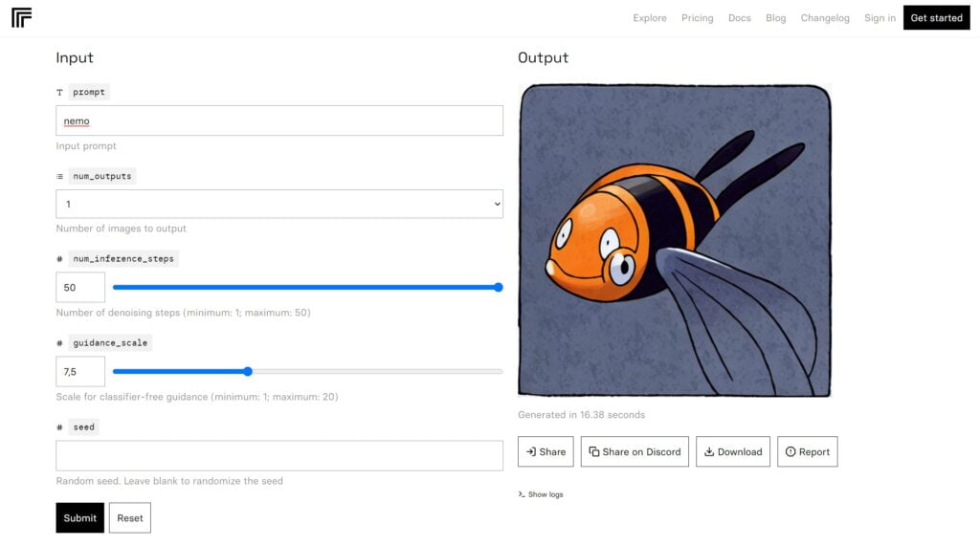
Task: Share the output on Discord
Action: tap(635, 451)
